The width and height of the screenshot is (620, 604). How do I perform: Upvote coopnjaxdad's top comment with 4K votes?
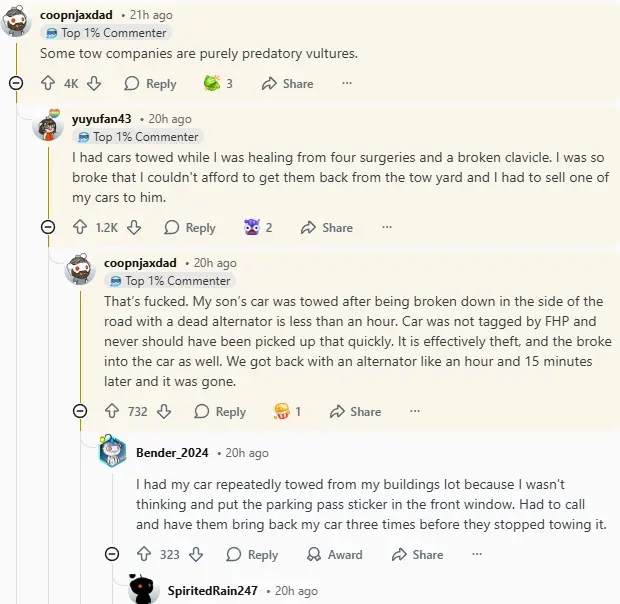coord(48,84)
